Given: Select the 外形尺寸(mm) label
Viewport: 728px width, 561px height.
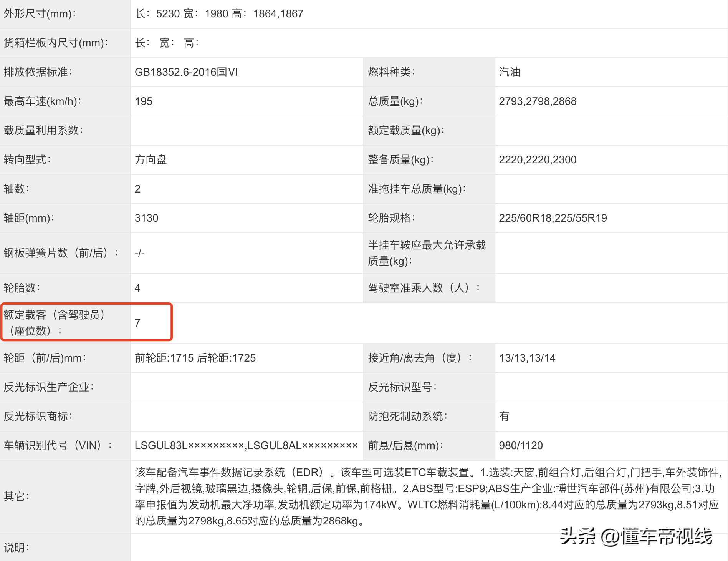Looking at the screenshot, I should 40,14.
